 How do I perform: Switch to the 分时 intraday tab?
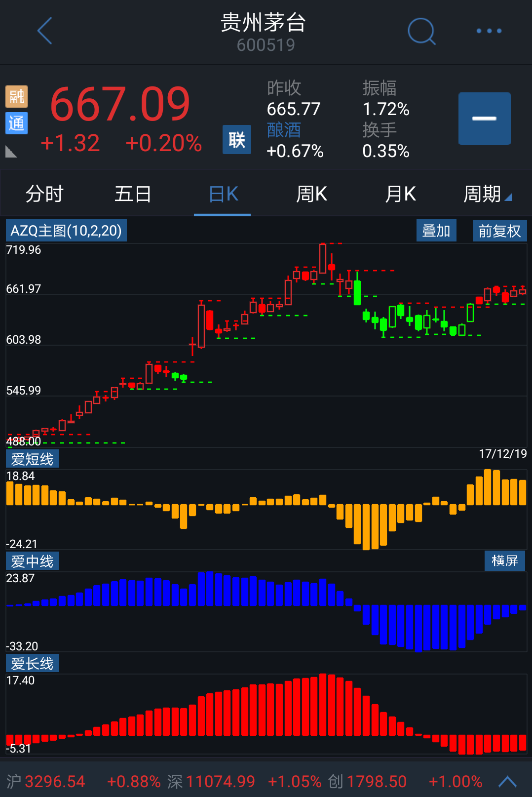point(44,194)
